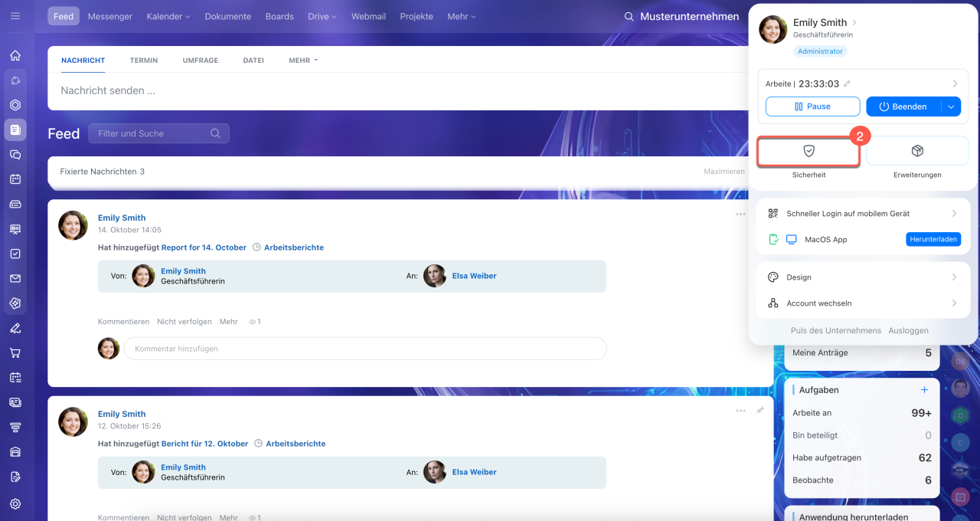The image size is (980, 521).
Task: Expand the Design row chevron
Action: tap(954, 277)
